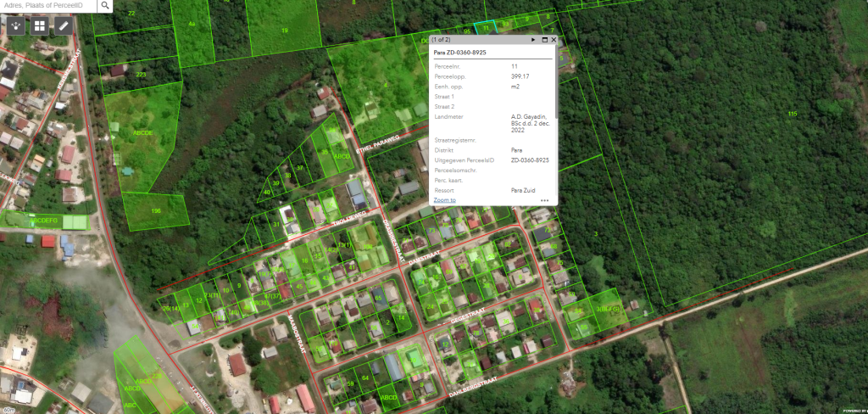Image resolution: width=868 pixels, height=414 pixels.
Task: Select the ruler measurement tool
Action: tap(63, 25)
